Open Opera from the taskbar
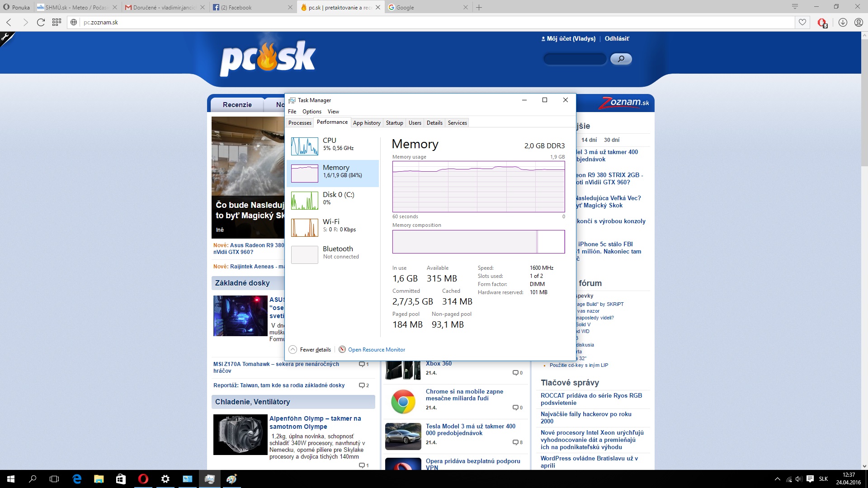This screenshot has height=488, width=868. tap(143, 479)
